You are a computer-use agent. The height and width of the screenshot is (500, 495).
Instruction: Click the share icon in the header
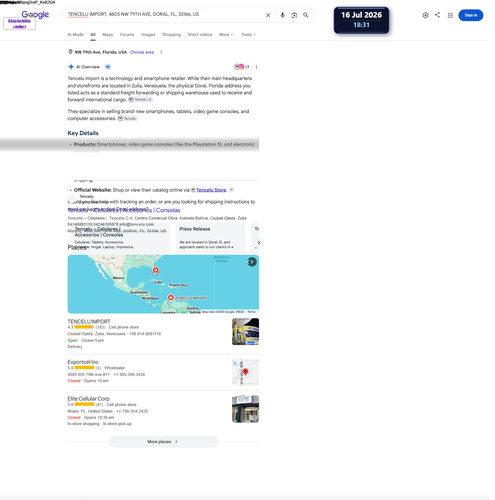click(x=437, y=15)
